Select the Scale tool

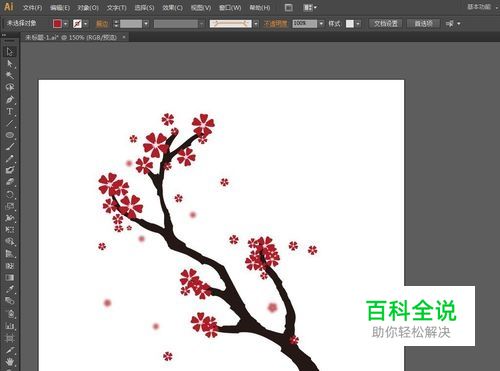pyautogui.click(x=10, y=206)
